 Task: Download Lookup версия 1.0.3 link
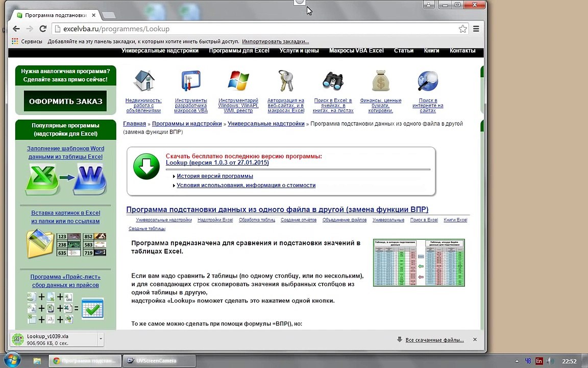217,163
